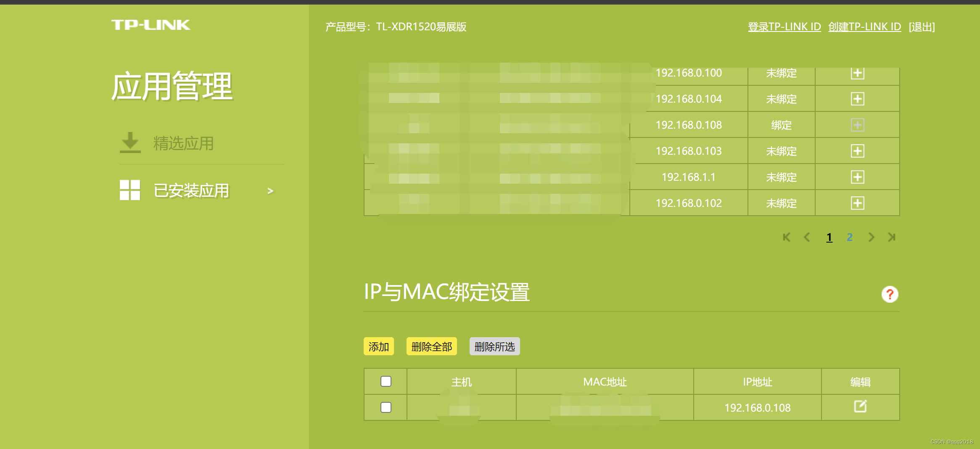Screen dimensions: 980x449
Task: Select page 2 in pagination
Action: point(850,238)
